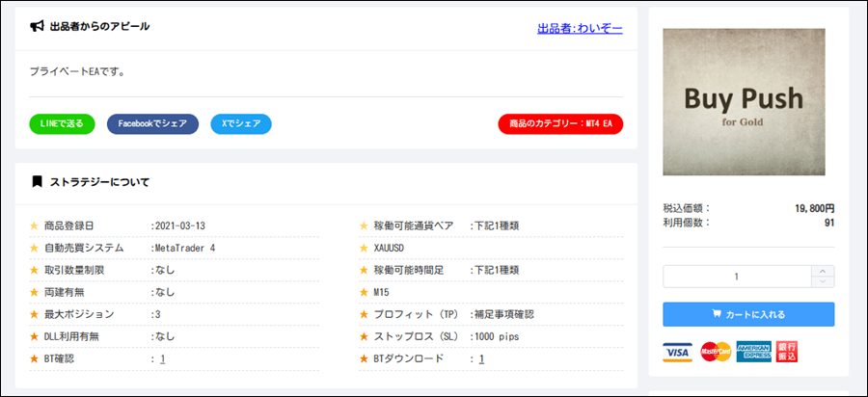Click the Visa card icon
Screen dimensions: 868x397
tap(678, 352)
